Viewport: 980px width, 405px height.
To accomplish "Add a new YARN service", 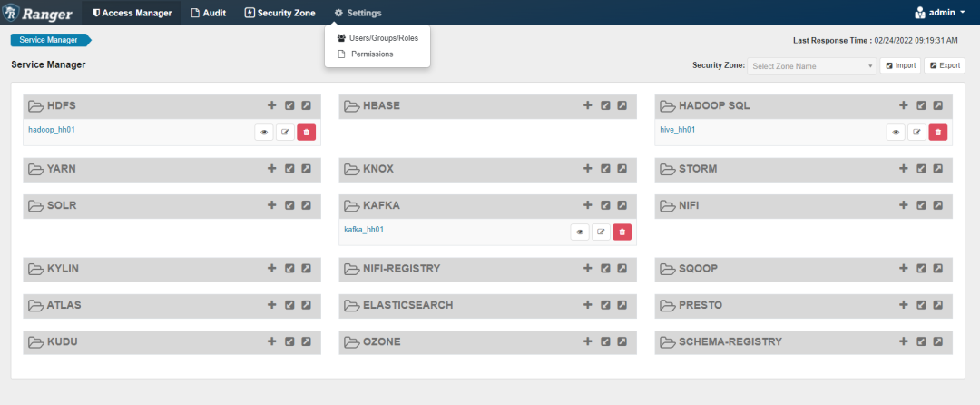I will (x=272, y=169).
